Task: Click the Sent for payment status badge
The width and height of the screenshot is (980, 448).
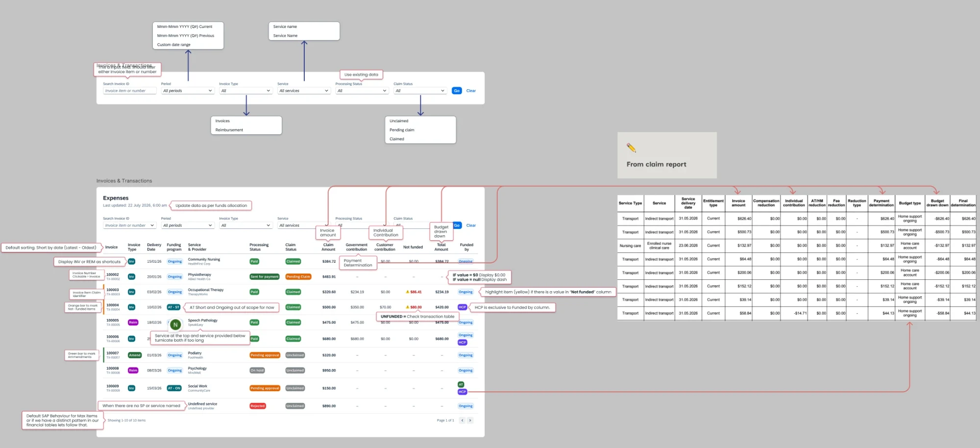Action: click(x=265, y=276)
